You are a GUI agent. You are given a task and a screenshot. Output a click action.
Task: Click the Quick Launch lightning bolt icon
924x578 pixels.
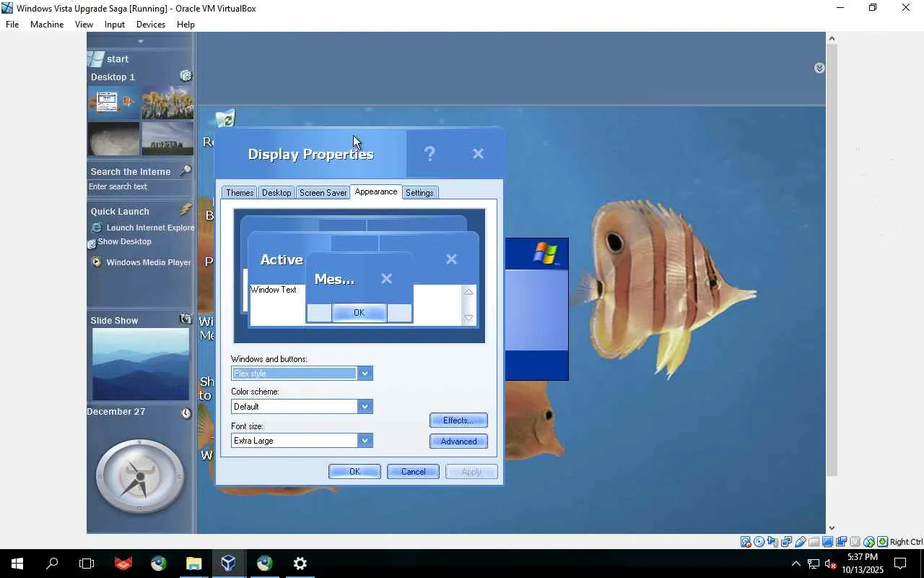[x=186, y=210]
